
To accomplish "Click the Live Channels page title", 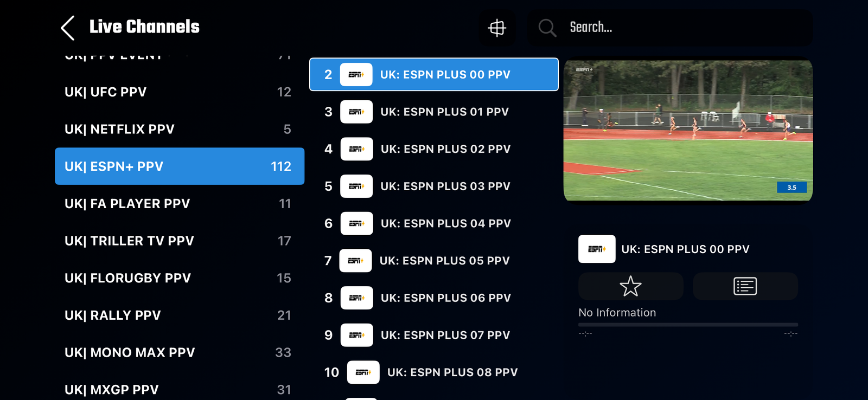I will click(x=144, y=27).
